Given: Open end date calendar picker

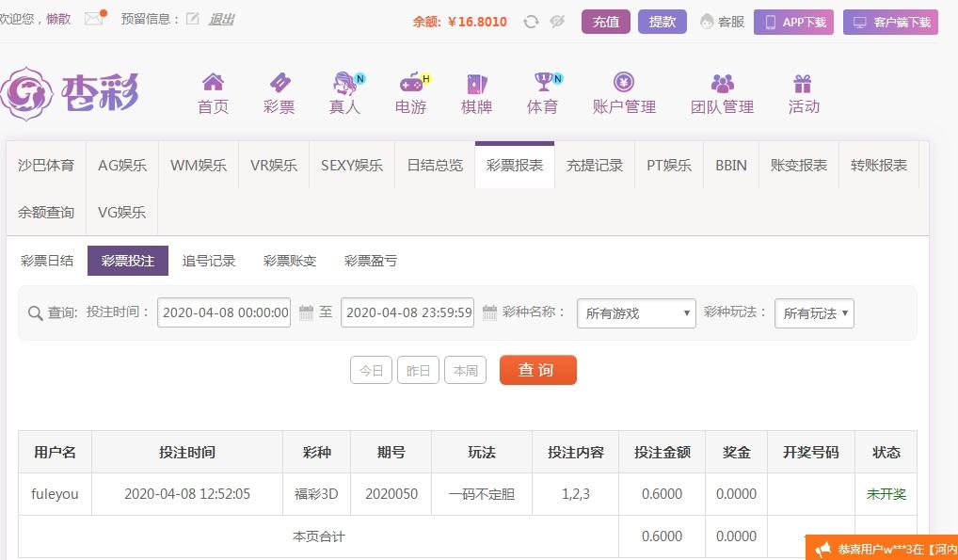Looking at the screenshot, I should (489, 312).
